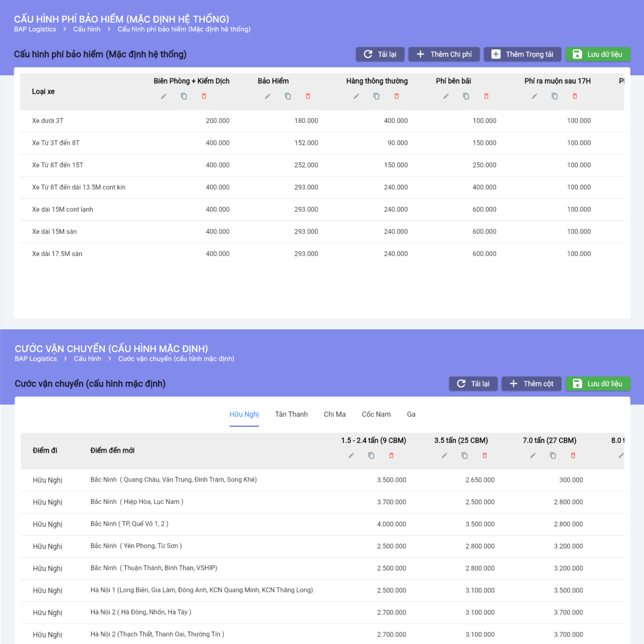The width and height of the screenshot is (644, 644).
Task: Select the Cốc Nam tab
Action: [x=376, y=414]
